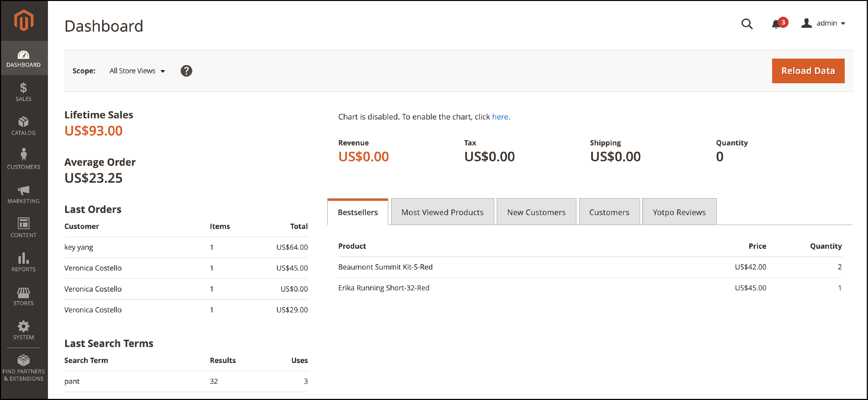This screenshot has height=400, width=868.
Task: Click the help question mark icon
Action: pyautogui.click(x=186, y=71)
